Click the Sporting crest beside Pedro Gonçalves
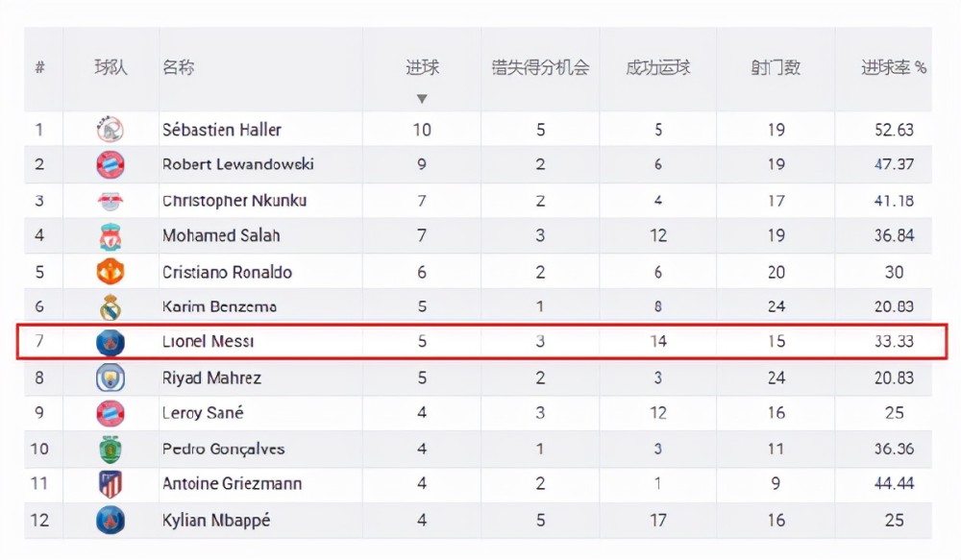Viewport: 961px width, 560px height. [x=111, y=450]
